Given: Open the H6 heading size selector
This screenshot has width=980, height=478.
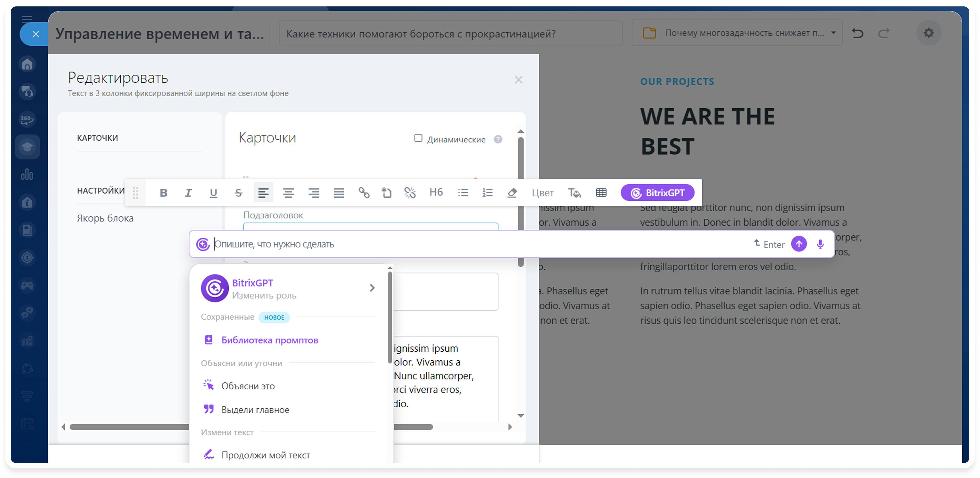Looking at the screenshot, I should tap(436, 192).
